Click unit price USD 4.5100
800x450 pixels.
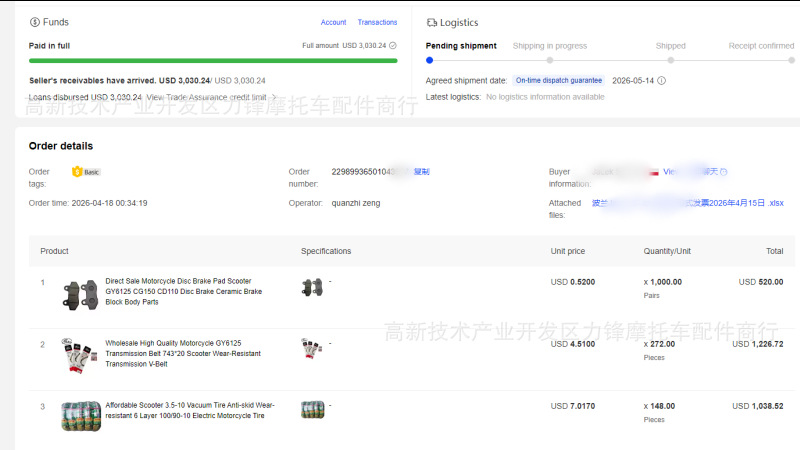click(x=572, y=344)
